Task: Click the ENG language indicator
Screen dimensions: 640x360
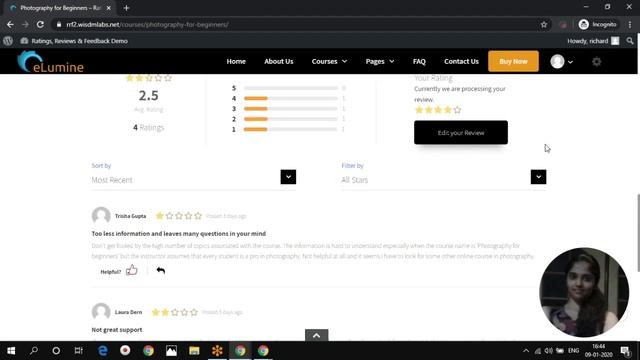Action: pos(573,351)
